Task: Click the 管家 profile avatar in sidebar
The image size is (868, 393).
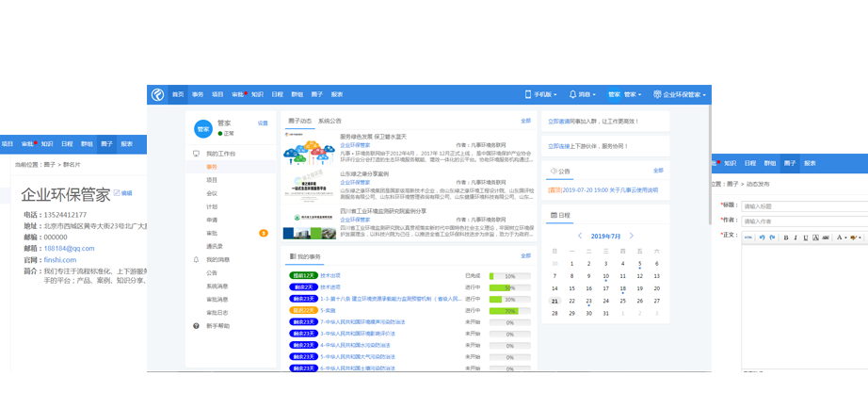Action: pyautogui.click(x=202, y=128)
